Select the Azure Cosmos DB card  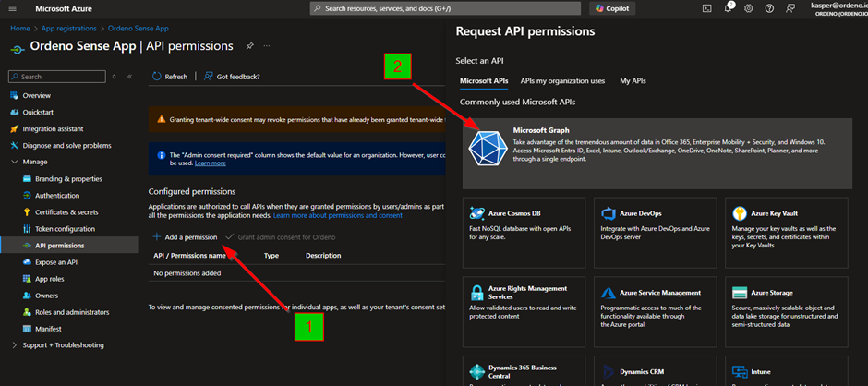pyautogui.click(x=524, y=233)
